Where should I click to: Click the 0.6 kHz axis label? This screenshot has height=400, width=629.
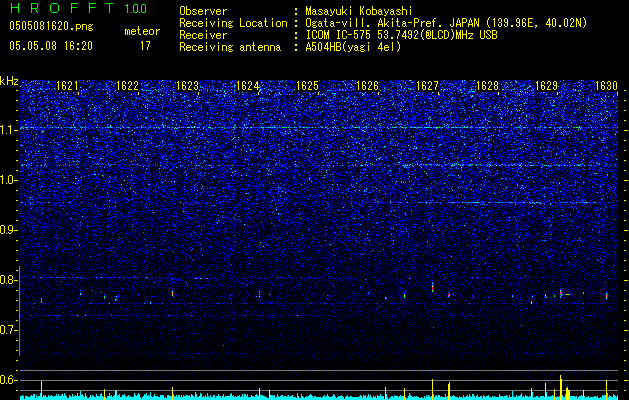(9, 380)
